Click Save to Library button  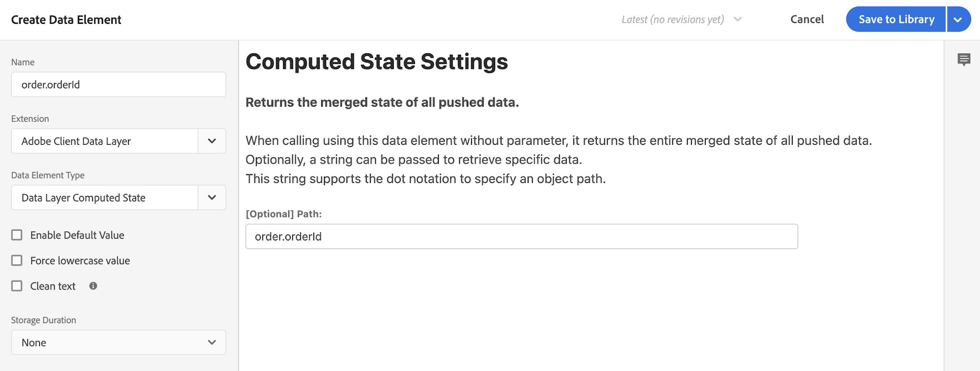tap(896, 19)
